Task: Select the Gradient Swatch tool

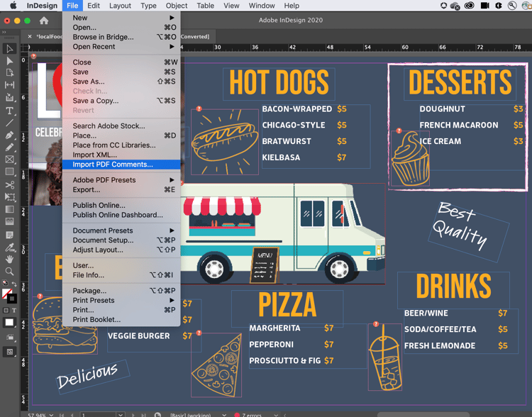Action: (9, 209)
